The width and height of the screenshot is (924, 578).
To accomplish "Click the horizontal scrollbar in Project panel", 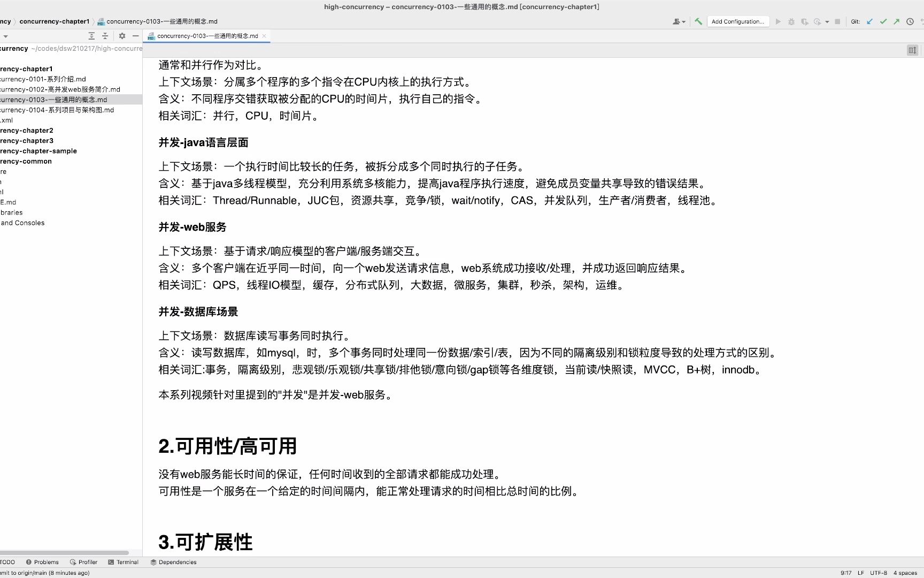I will coord(64,553).
